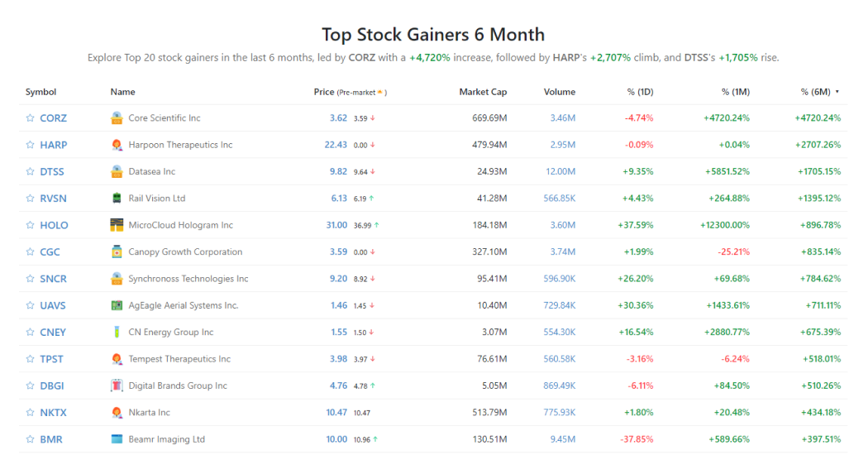Open the DTSS ticker link
The image size is (868, 455).
click(x=52, y=171)
